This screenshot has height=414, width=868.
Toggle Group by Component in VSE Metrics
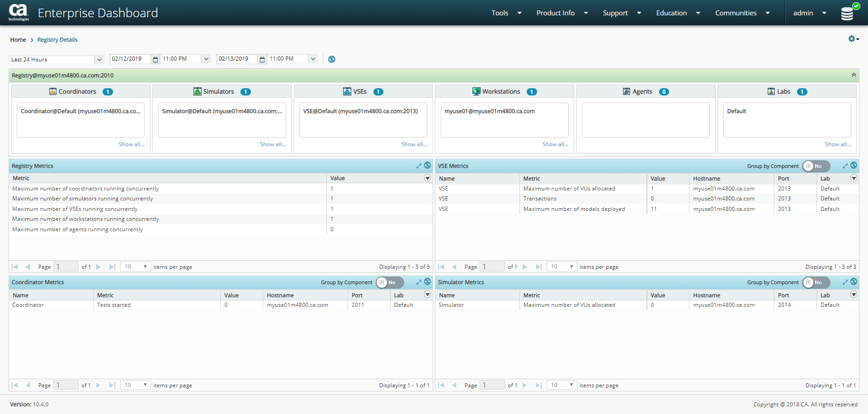pos(816,166)
